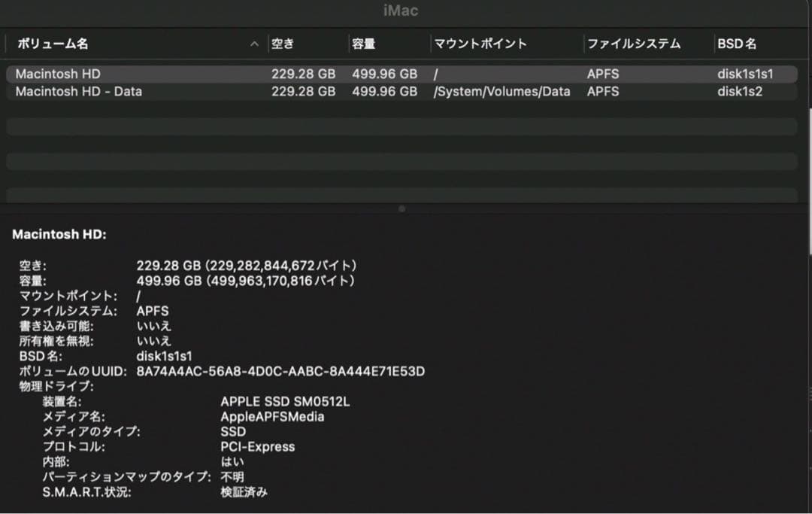Reverse sort order using the ボリューム名 sort chevron
Image resolution: width=812 pixels, height=514 pixels.
pos(254,44)
